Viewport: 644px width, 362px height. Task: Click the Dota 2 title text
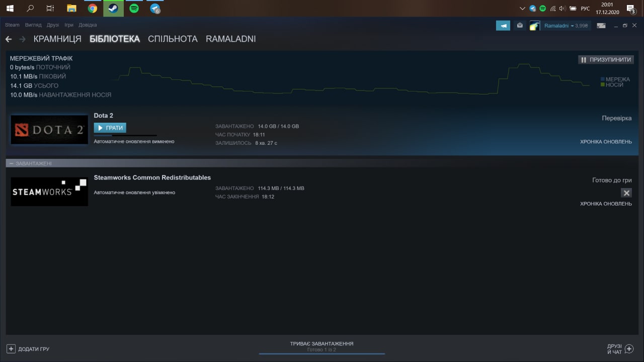tap(104, 116)
